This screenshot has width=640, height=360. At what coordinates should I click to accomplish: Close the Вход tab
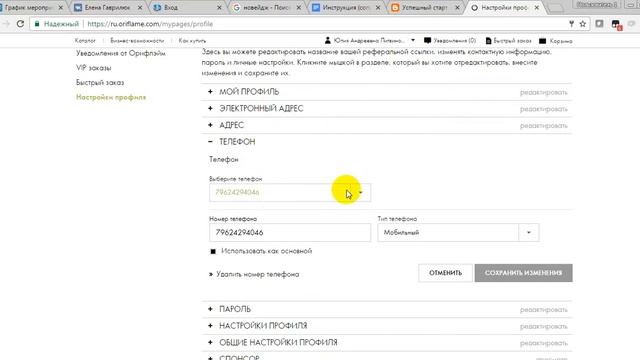click(219, 8)
